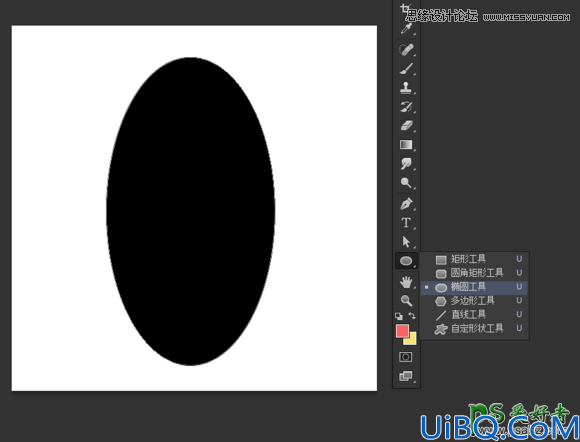The width and height of the screenshot is (580, 442).
Task: Choose 多边形工具 from the shape flyout
Action: point(475,301)
